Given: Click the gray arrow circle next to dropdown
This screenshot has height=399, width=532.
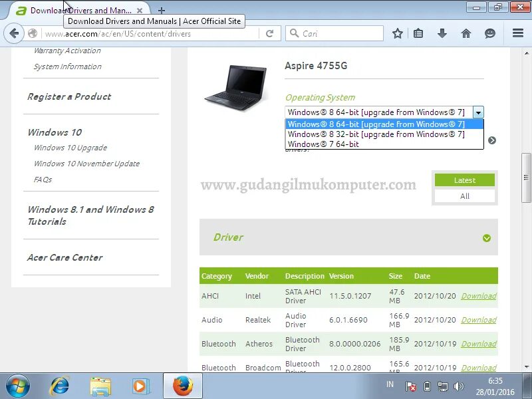Looking at the screenshot, I should click(492, 140).
